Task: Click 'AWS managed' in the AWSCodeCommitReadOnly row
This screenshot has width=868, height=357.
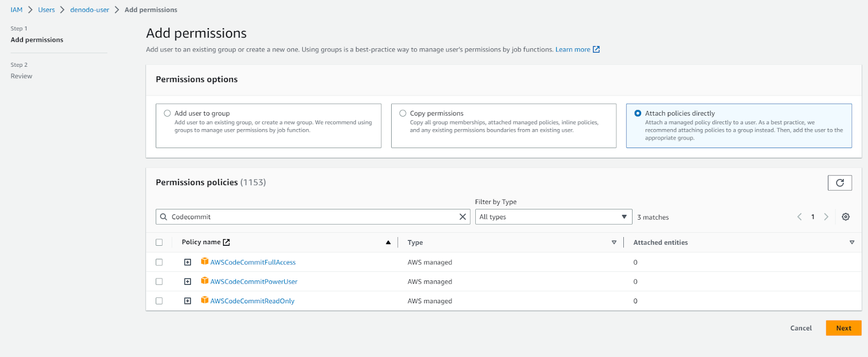Action: (430, 301)
